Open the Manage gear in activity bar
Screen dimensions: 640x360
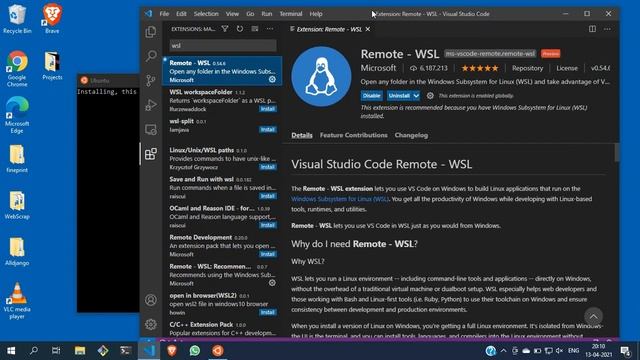click(x=151, y=324)
